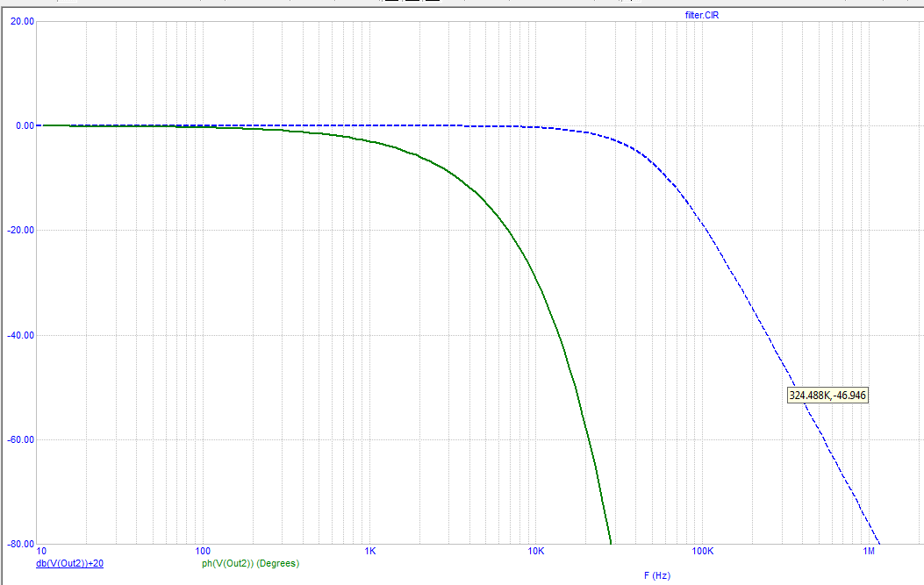The width and height of the screenshot is (924, 585).
Task: Select the ph(V(Out2)) (Degrees) curve label
Action: point(250,563)
